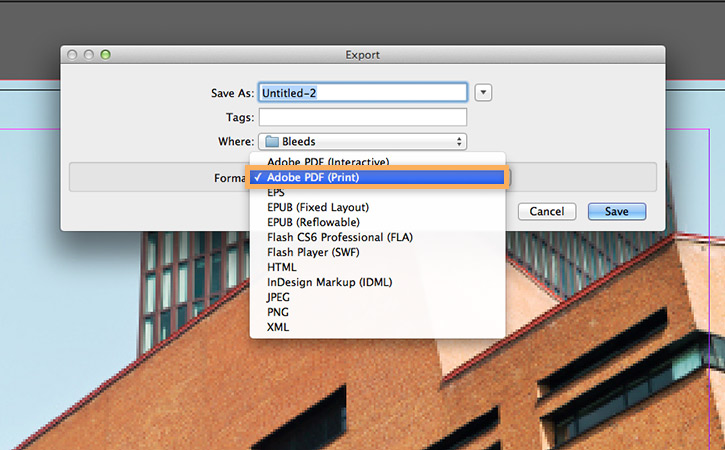Select Adobe PDF (Interactive) format
The image size is (725, 450).
[377, 162]
